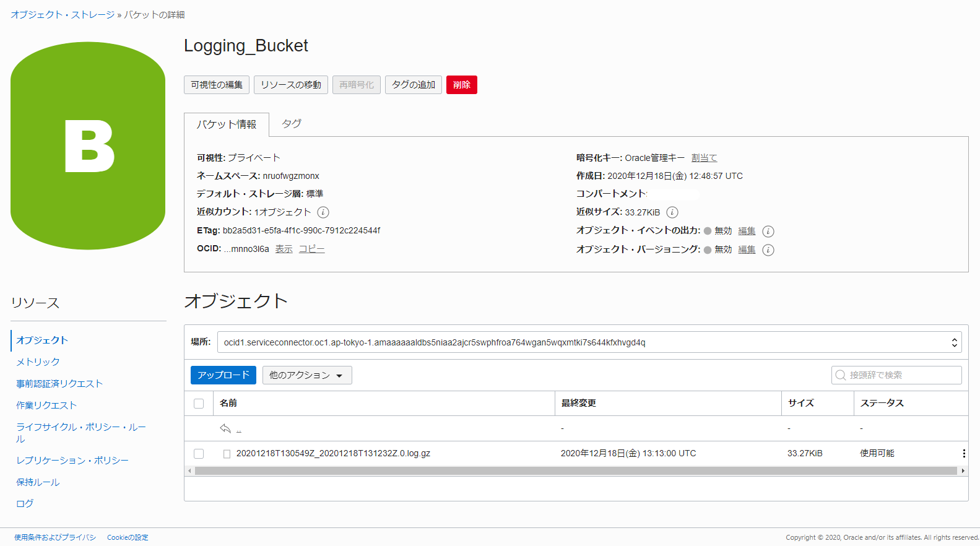Click the タグの追加 button
The image size is (980, 546).
coord(414,85)
